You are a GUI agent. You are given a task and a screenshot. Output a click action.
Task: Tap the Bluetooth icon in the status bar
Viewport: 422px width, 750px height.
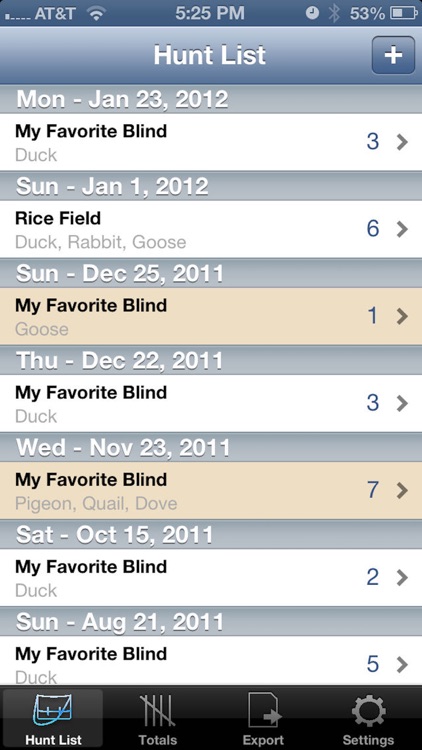[x=334, y=13]
